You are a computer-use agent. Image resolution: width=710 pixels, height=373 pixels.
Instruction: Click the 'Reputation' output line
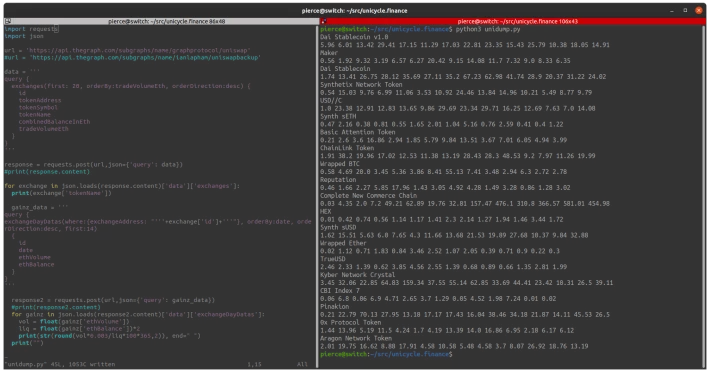[338, 180]
